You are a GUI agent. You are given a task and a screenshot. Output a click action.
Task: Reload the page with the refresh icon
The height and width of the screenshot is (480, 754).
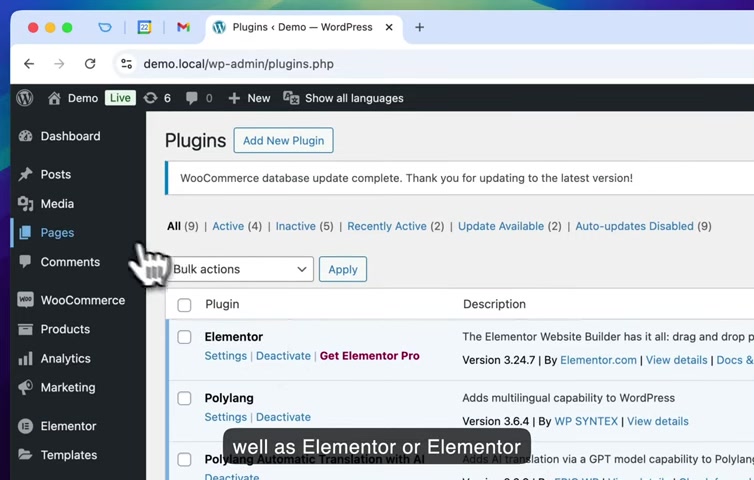pyautogui.click(x=90, y=64)
